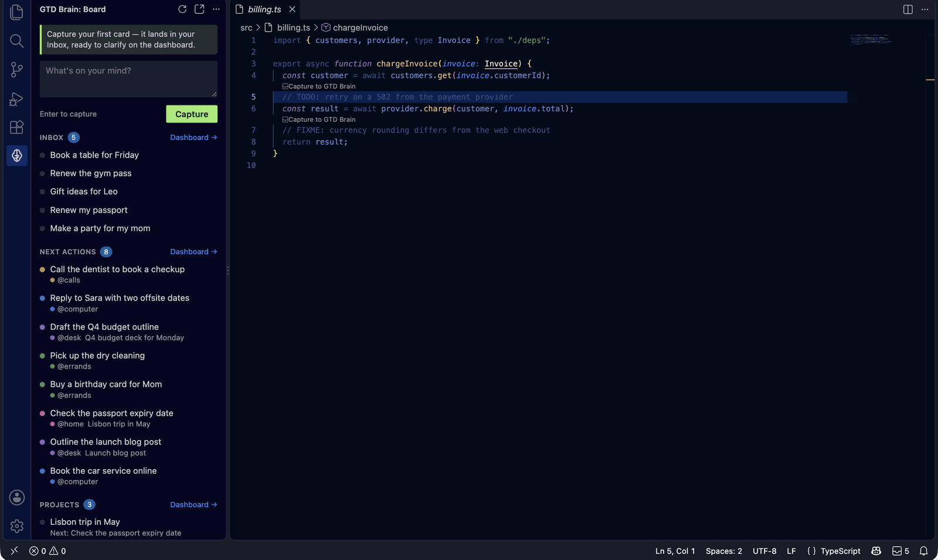
Task: Change end of line sequence LF
Action: pos(791,551)
